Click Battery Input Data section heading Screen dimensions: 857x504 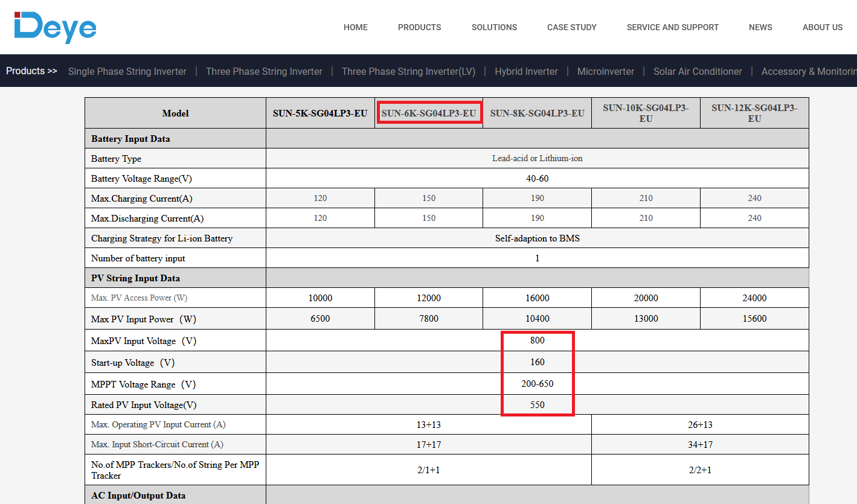point(130,139)
